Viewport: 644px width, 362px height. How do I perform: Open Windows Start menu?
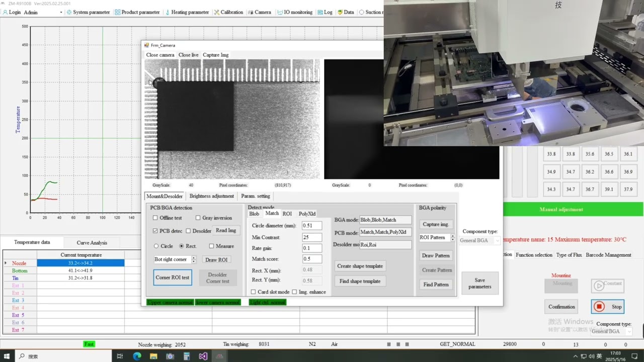click(7, 356)
